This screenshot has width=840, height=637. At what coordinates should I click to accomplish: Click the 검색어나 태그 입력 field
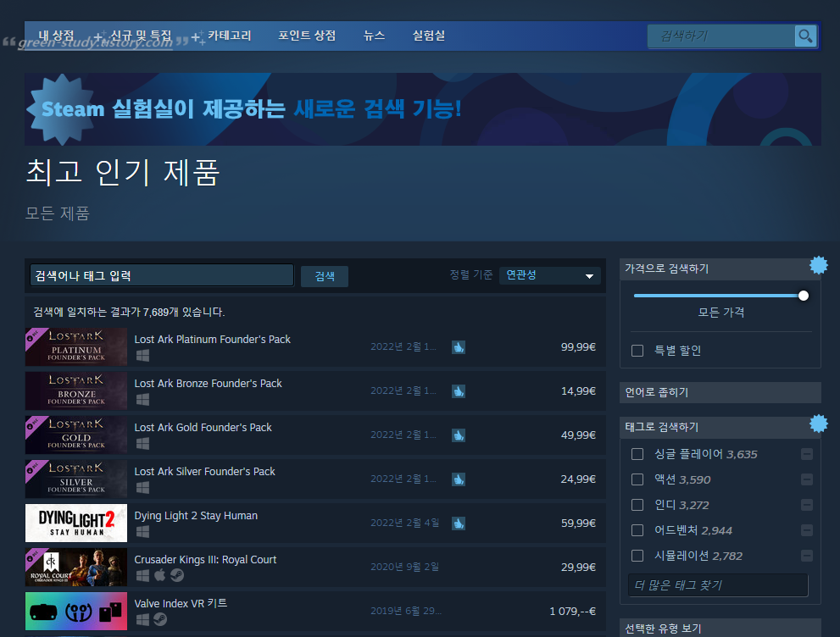tap(162, 275)
